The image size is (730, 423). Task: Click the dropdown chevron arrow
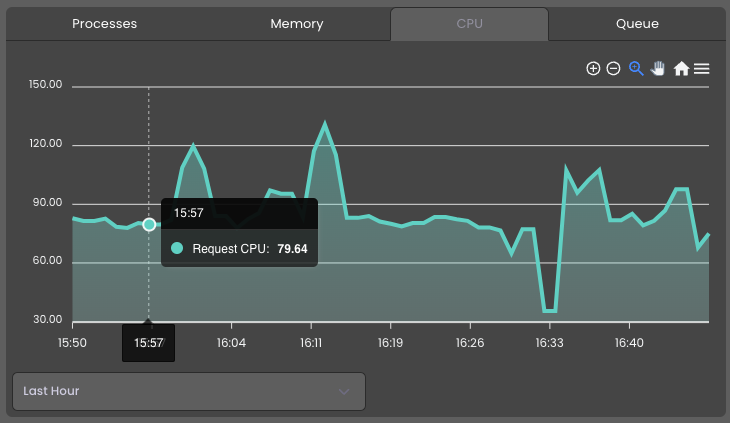344,391
